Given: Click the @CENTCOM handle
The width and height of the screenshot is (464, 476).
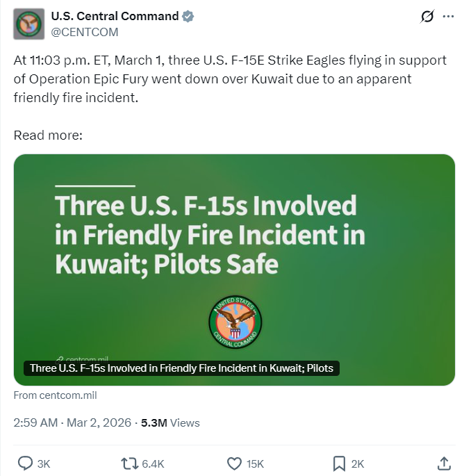Looking at the screenshot, I should click(x=85, y=32).
